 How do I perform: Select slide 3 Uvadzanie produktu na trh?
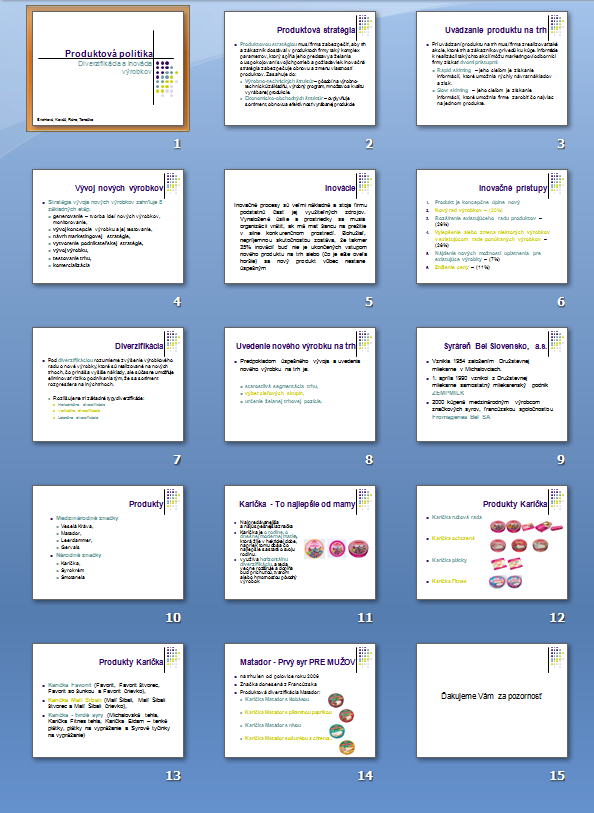point(492,68)
